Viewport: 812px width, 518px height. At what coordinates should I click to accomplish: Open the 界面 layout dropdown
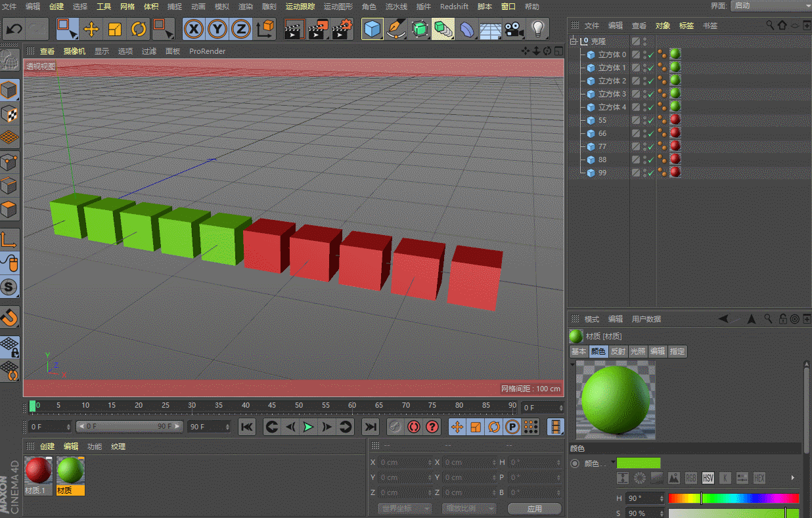[771, 5]
